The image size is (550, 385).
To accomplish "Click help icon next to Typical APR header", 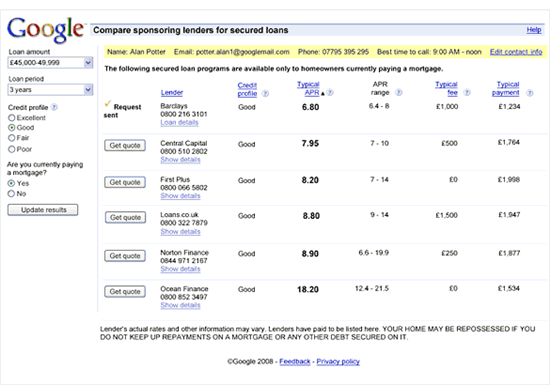I will click(330, 93).
